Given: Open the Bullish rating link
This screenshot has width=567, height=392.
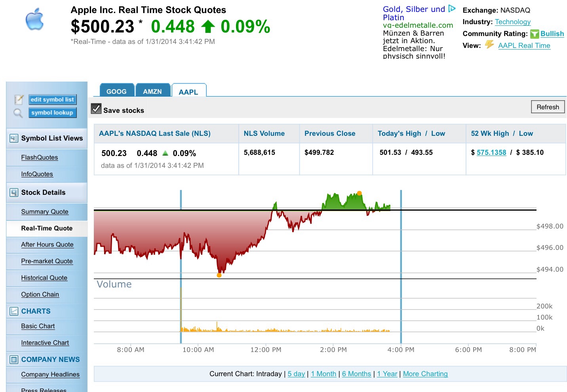Looking at the screenshot, I should click(x=552, y=34).
